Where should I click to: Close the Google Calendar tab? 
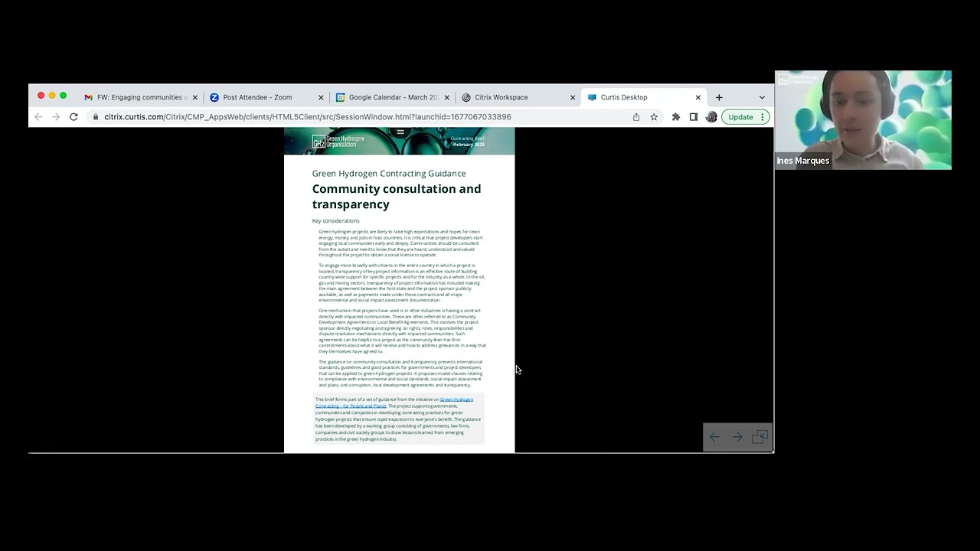pos(447,97)
